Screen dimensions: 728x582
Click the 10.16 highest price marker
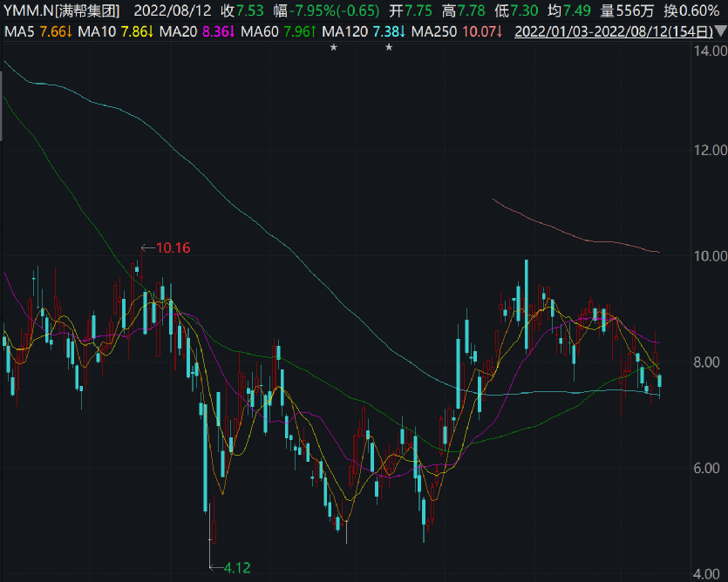click(x=173, y=248)
